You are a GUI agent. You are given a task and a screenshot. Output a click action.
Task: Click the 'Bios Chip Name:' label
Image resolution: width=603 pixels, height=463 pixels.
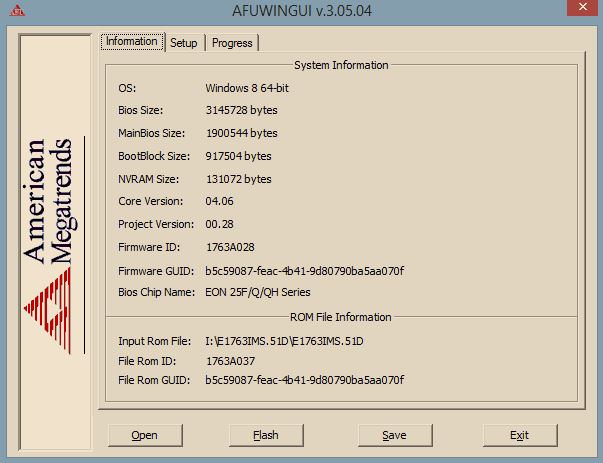[157, 292]
